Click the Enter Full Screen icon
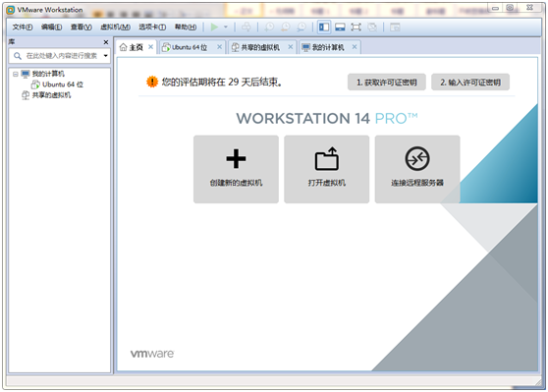Screen dimensions: 548x392 click(x=356, y=27)
